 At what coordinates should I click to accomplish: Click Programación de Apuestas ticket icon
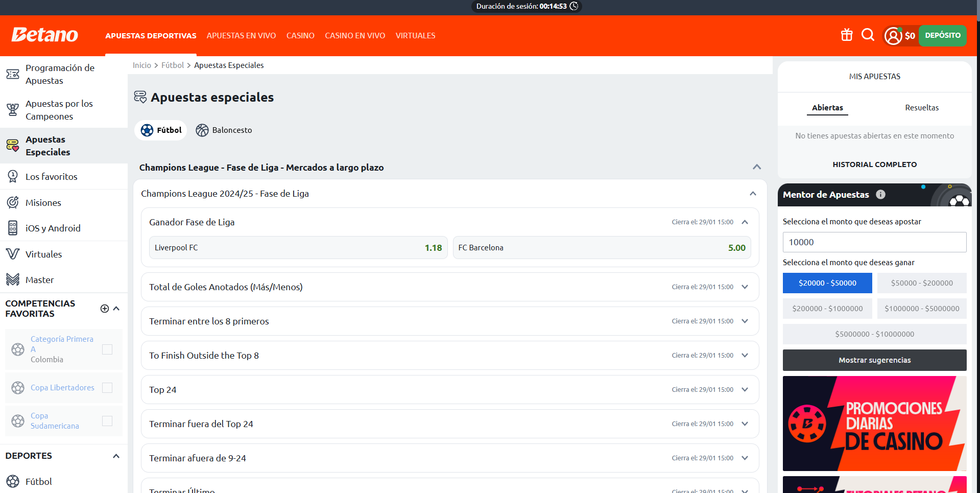tap(13, 74)
